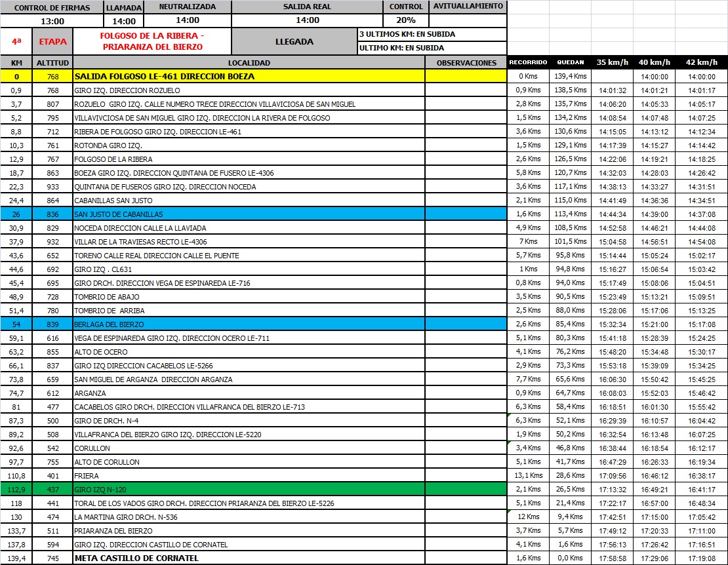728x565 pixels.
Task: Select the stage title FOLGOSO DE LA RIBERA cell
Action: pyautogui.click(x=152, y=41)
